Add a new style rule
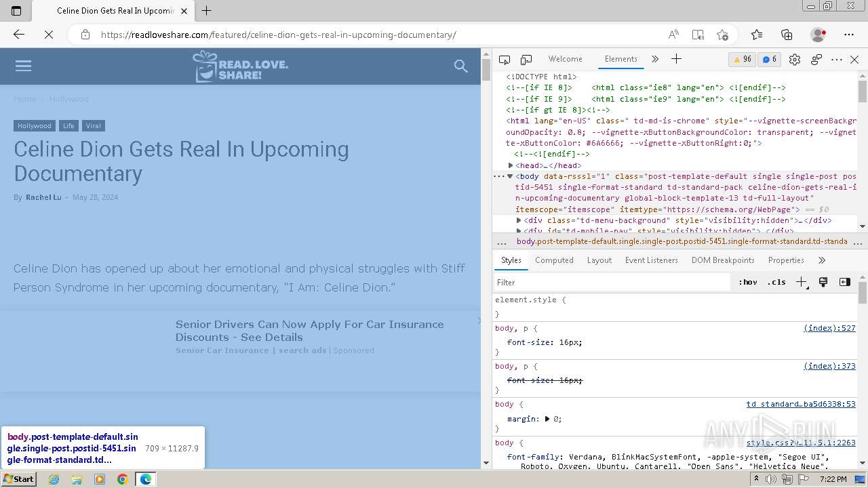 (802, 283)
